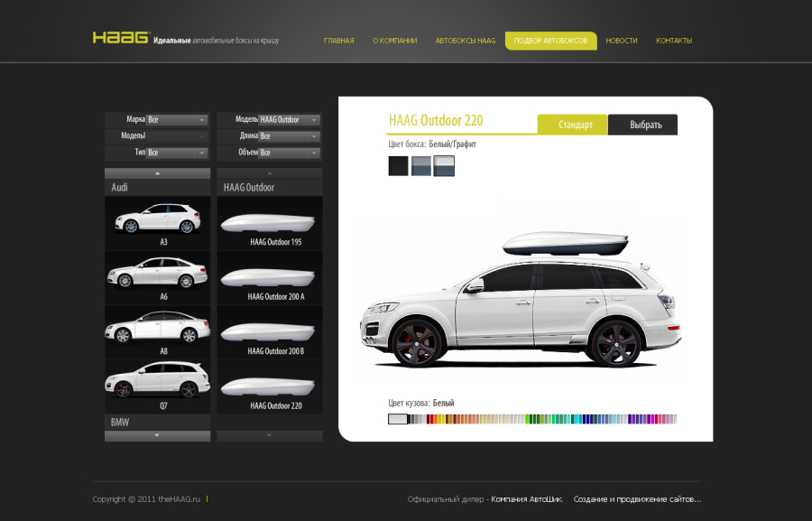812x521 pixels.
Task: Choose the white/graphite box color swatch
Action: (444, 166)
